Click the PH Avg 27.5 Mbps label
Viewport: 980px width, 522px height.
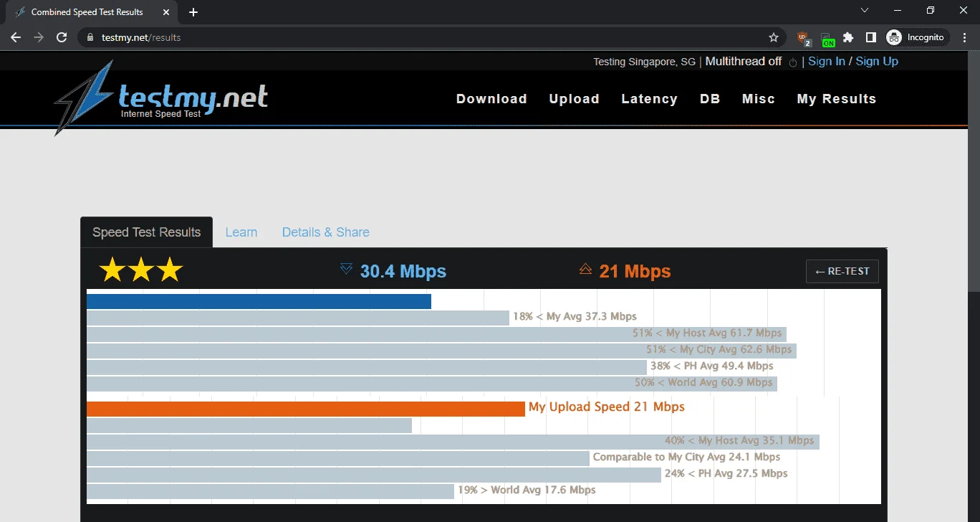[x=726, y=473]
